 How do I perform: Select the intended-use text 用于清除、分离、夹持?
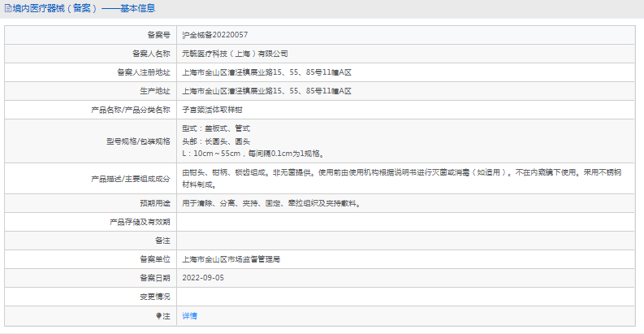pos(271,203)
